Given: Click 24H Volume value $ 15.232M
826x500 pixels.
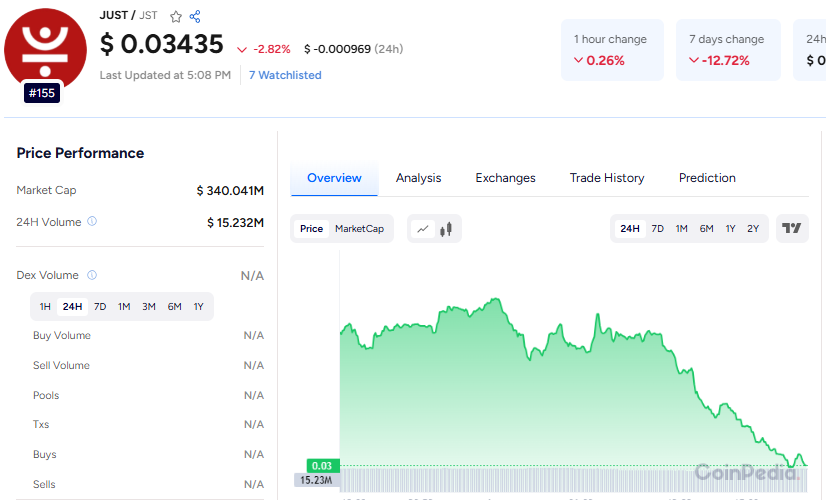Looking at the screenshot, I should (x=235, y=223).
